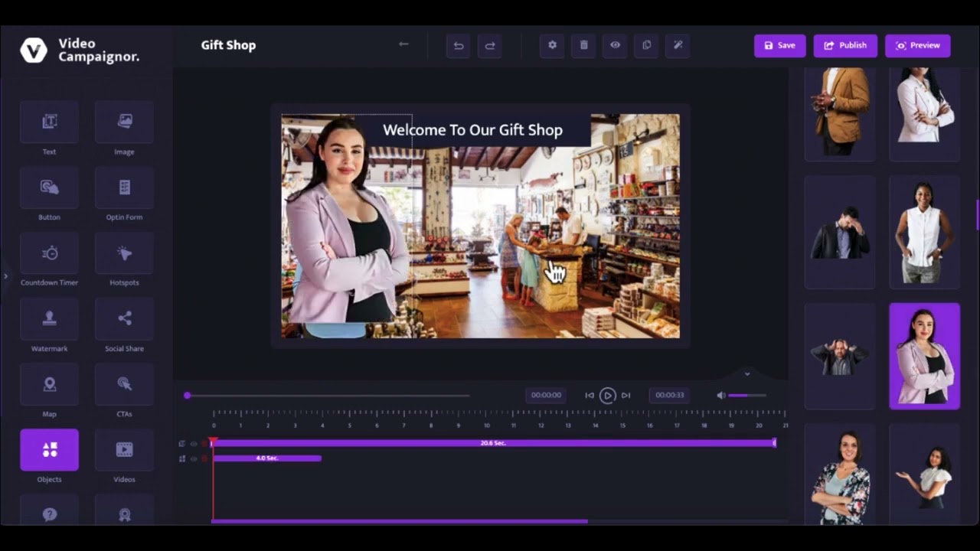This screenshot has height=551, width=980.
Task: Duplicate element with copy icon
Action: click(646, 45)
